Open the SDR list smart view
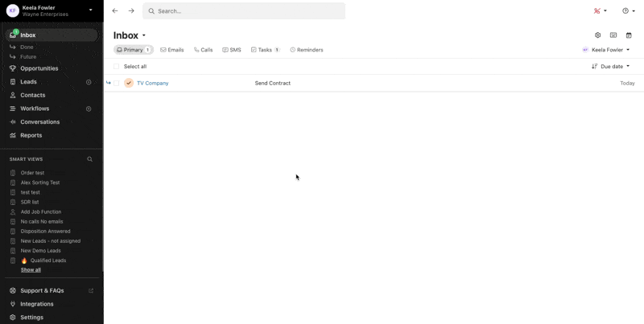 click(x=30, y=202)
